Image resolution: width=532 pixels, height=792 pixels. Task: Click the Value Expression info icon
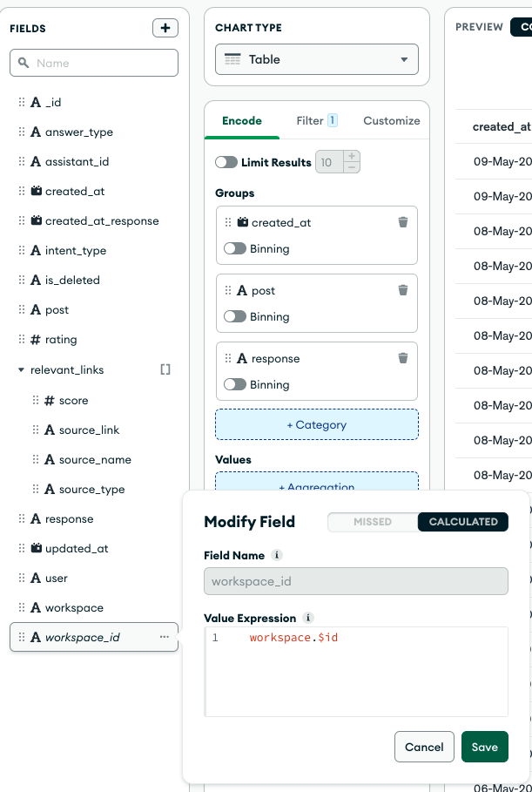click(x=307, y=618)
